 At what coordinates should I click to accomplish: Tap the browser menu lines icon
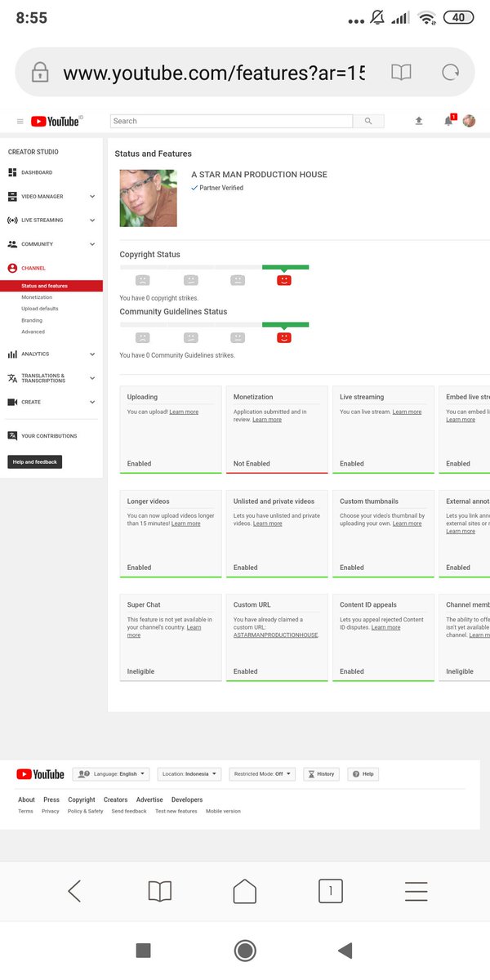(x=416, y=891)
